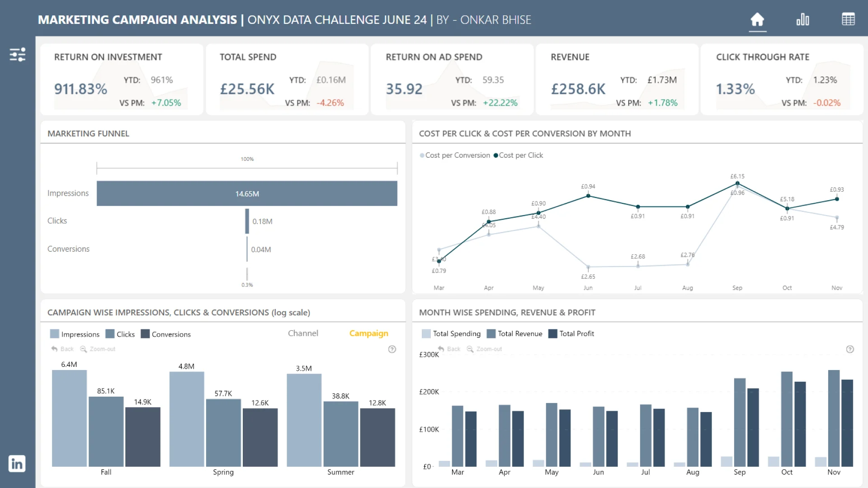Toggle Cost per Conversion legend item
Image resolution: width=868 pixels, height=488 pixels.
click(x=455, y=155)
